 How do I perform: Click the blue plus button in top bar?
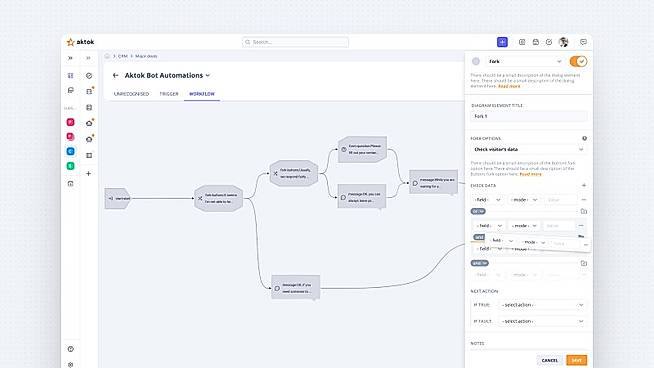click(x=502, y=42)
